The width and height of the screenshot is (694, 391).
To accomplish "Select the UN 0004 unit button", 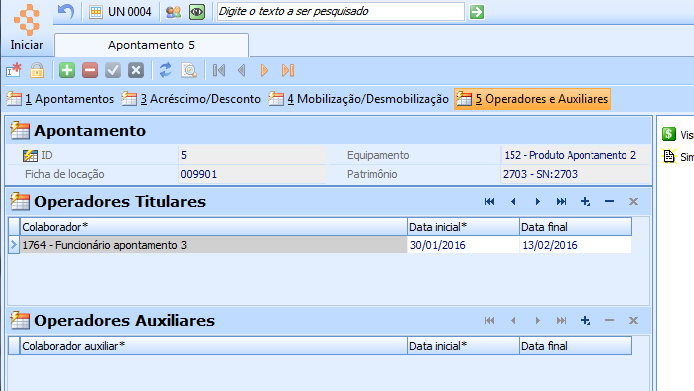I will [120, 12].
